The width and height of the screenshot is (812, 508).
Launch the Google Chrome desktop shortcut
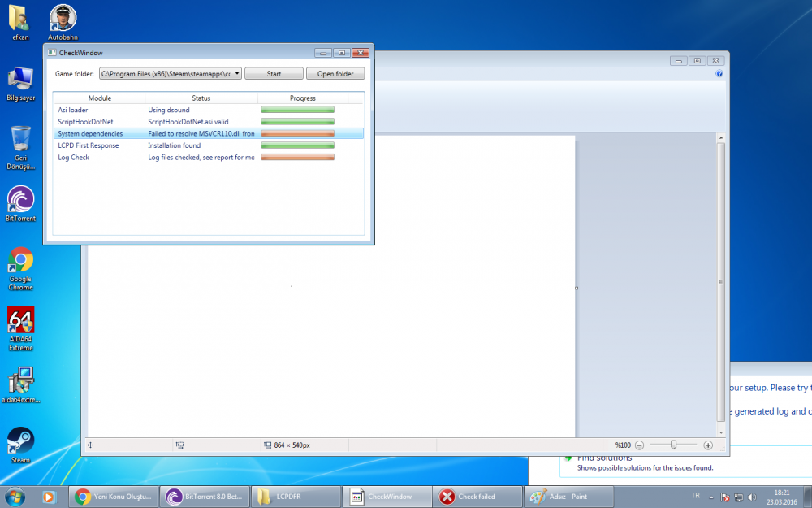click(x=21, y=268)
